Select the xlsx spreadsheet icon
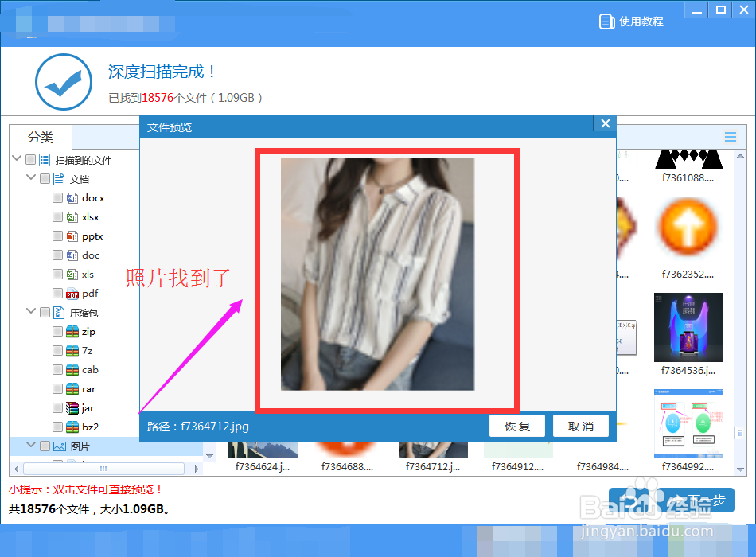Screen dimensions: 756x557 [x=72, y=216]
